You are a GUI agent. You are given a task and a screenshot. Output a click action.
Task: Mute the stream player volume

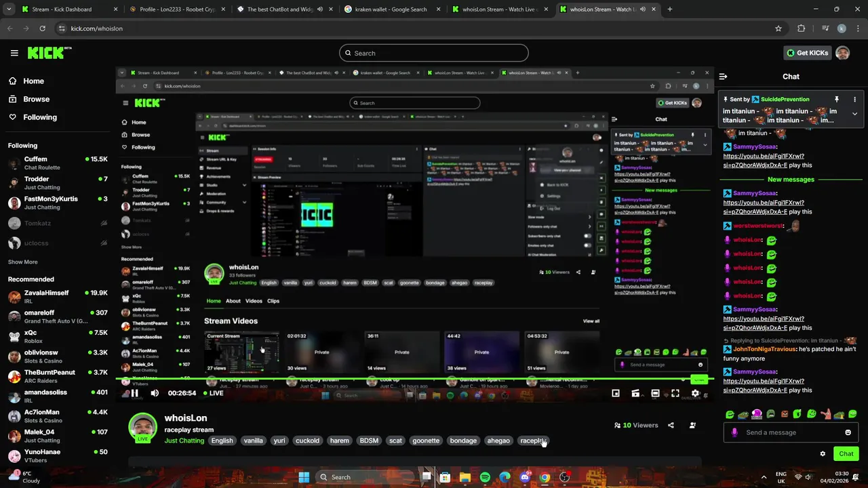point(155,393)
